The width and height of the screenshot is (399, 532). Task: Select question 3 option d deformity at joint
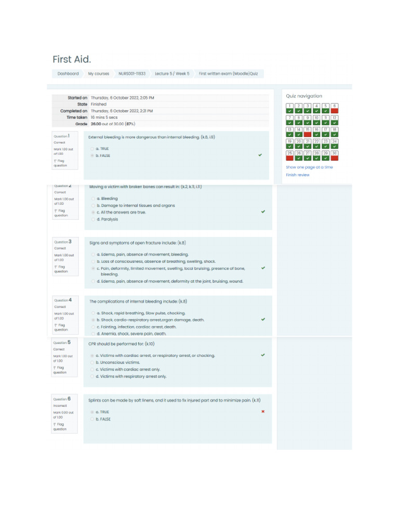coord(94,281)
